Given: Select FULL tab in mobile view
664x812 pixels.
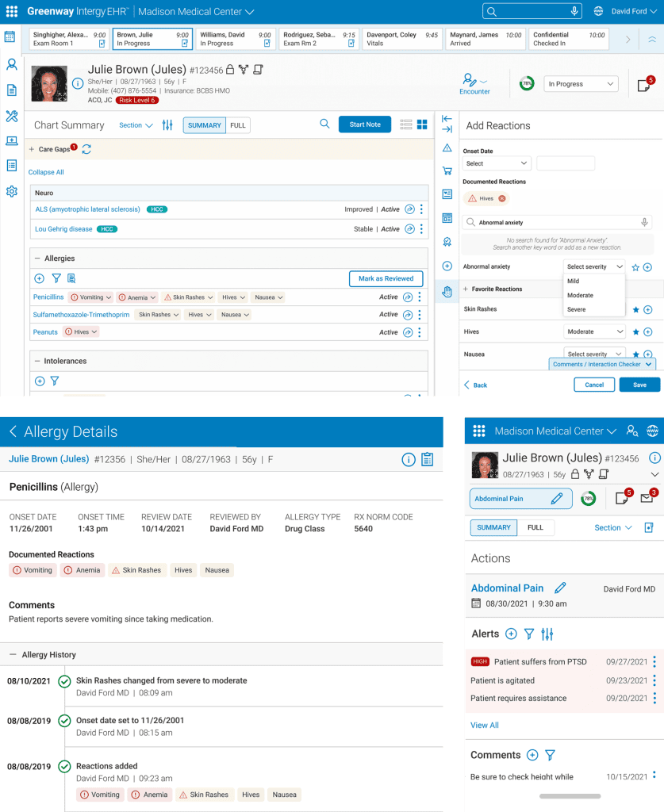Looking at the screenshot, I should tap(535, 527).
